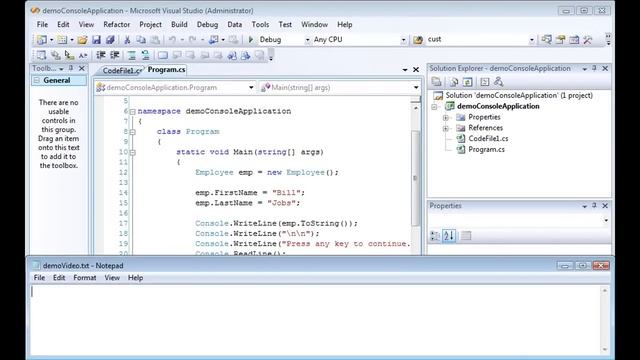
Task: Toggle auto-hide pin on Properties panel
Action: [x=594, y=206]
